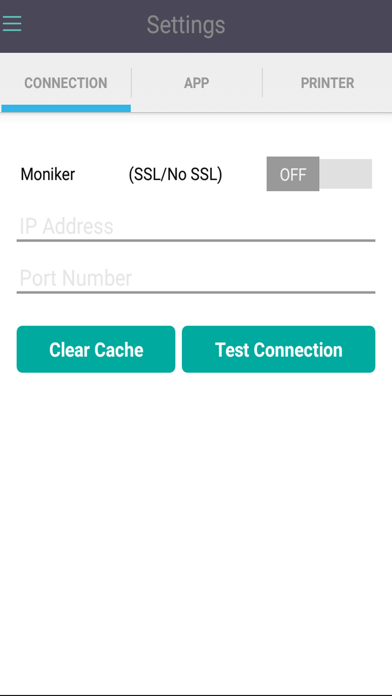The image size is (392, 696).
Task: Click the divider between CONNECTION and APP tabs
Action: 131,83
